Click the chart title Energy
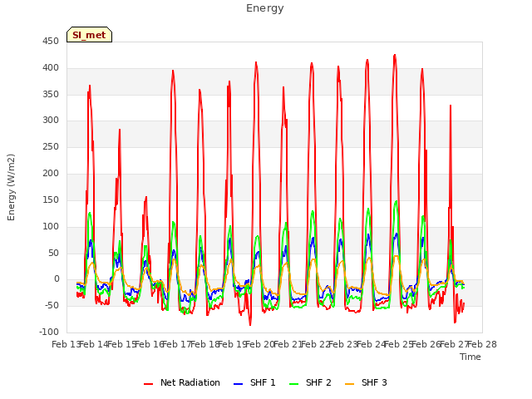This screenshot has height=399, width=532. point(265,8)
